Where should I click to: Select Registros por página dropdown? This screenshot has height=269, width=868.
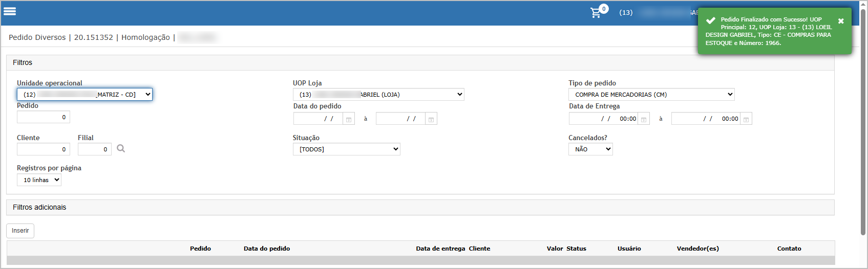(x=39, y=180)
